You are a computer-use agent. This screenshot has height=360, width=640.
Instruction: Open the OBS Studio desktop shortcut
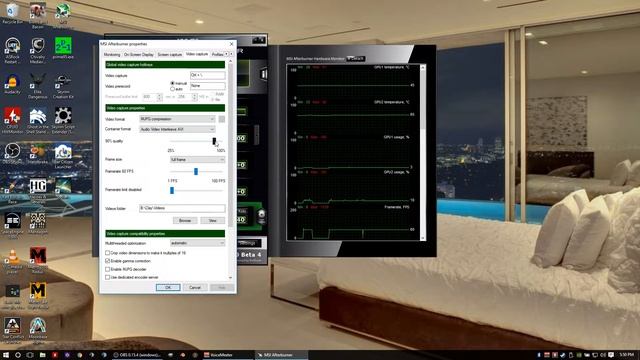click(x=13, y=153)
